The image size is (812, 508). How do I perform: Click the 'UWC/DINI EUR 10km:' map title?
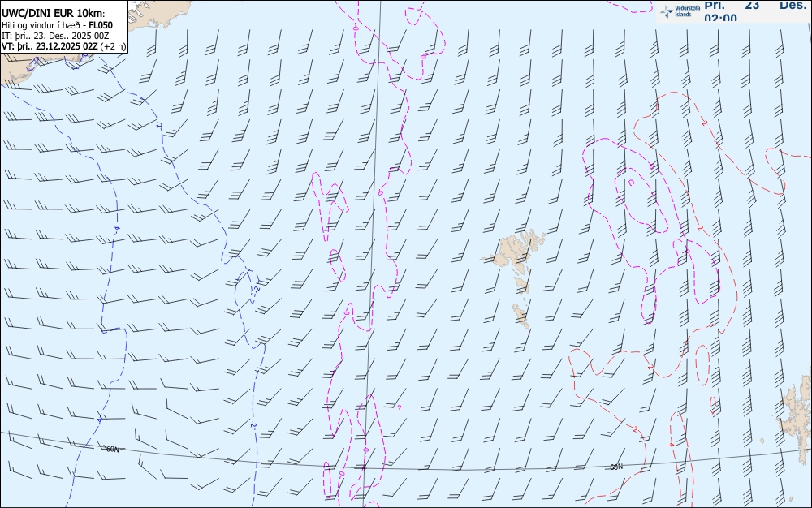tap(54, 14)
